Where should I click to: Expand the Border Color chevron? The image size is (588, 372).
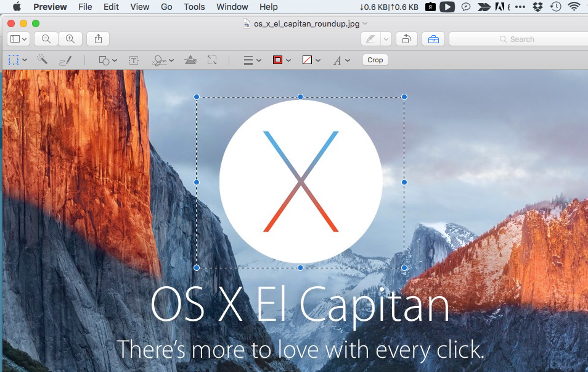(x=288, y=60)
